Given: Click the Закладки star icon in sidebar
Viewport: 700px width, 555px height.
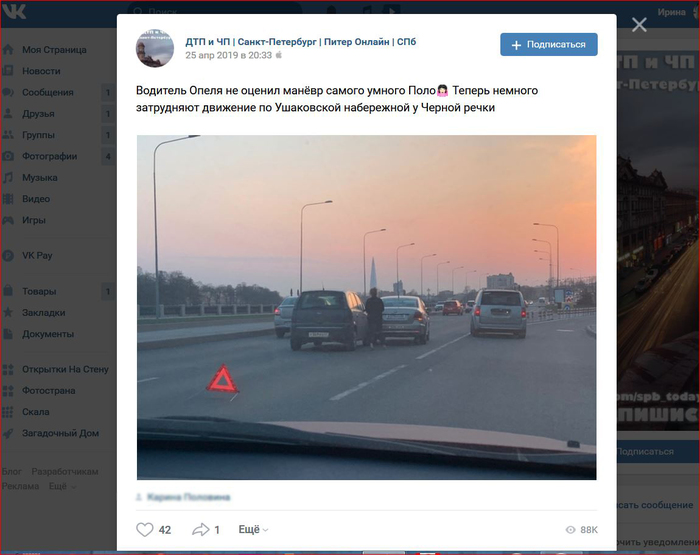Looking at the screenshot, I should coord(8,313).
